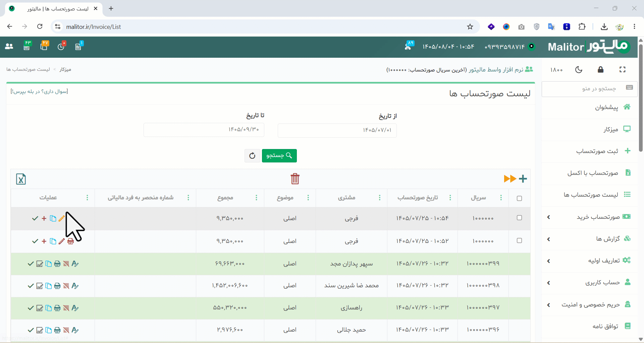Open the copy icon with the 47 badge
This screenshot has width=644, height=343.
(x=44, y=46)
